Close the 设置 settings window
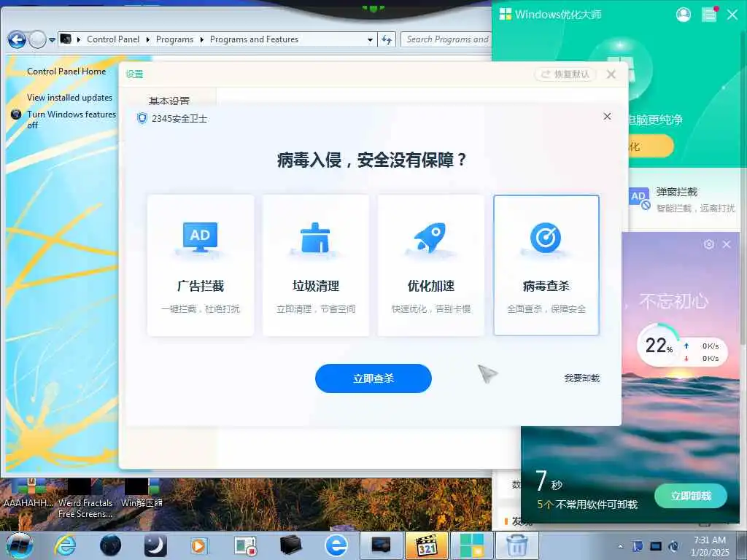 tap(611, 74)
